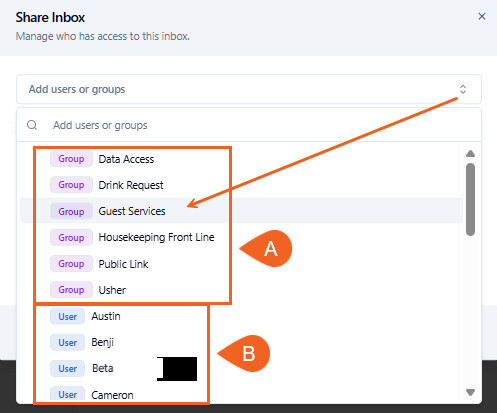The width and height of the screenshot is (497, 413).
Task: Click the list scrollbar thumb
Action: pos(470,199)
